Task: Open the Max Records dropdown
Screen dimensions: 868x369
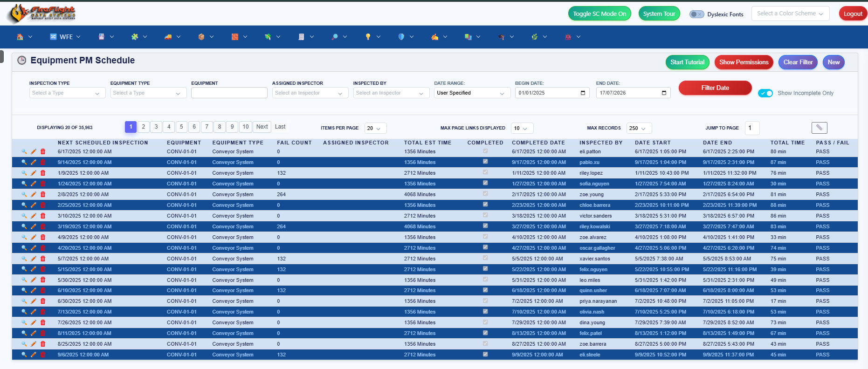Action: [x=639, y=128]
